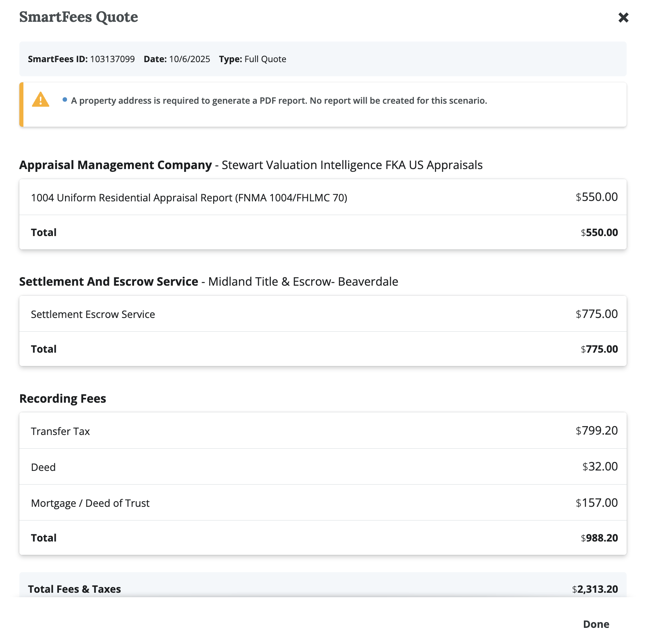Click the property address required warning text

tap(279, 100)
